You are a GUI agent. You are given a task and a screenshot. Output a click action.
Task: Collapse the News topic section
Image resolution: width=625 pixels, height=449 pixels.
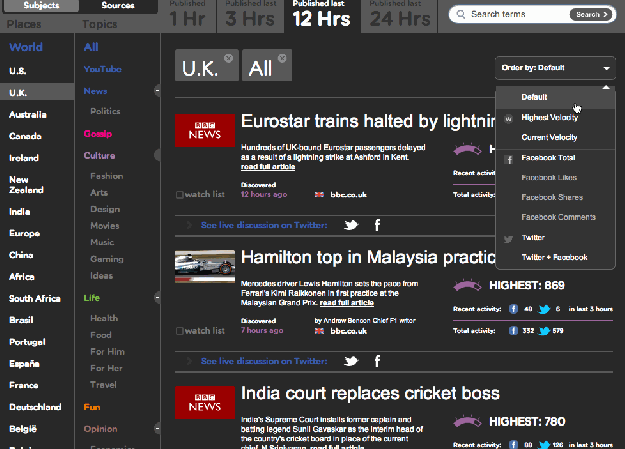157,91
